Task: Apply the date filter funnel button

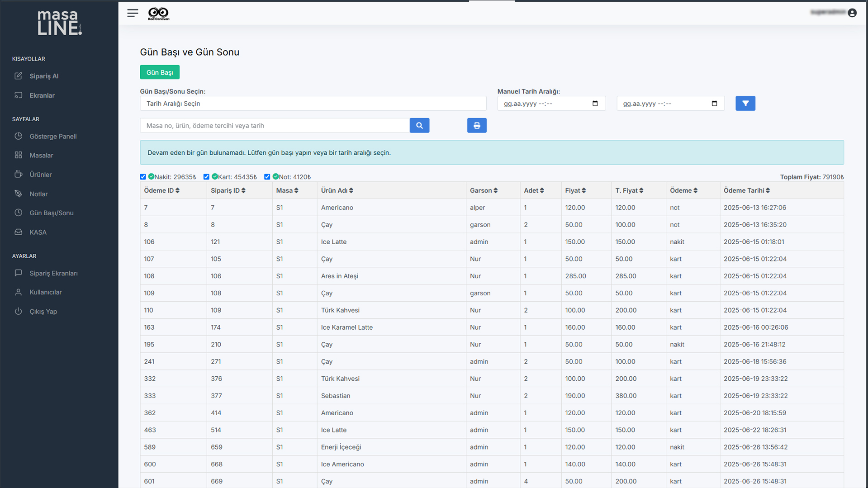Action: (x=745, y=104)
